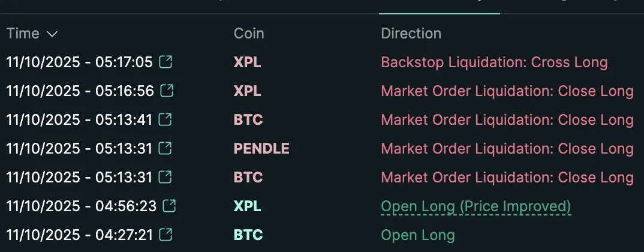This screenshot has width=644, height=252.
Task: Click Backstop Liquidation: Cross Long text
Action: (x=495, y=62)
